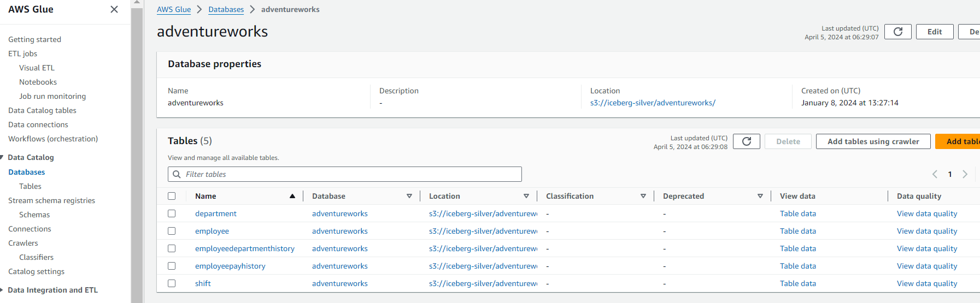Close the AWS Glue navigation panel
Viewport: 980px width, 303px height.
coord(114,9)
